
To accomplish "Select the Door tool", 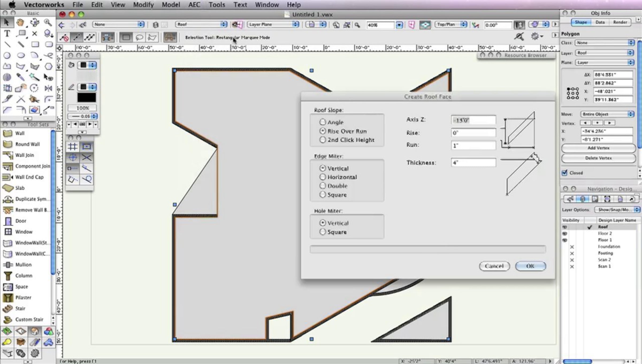I will [21, 221].
